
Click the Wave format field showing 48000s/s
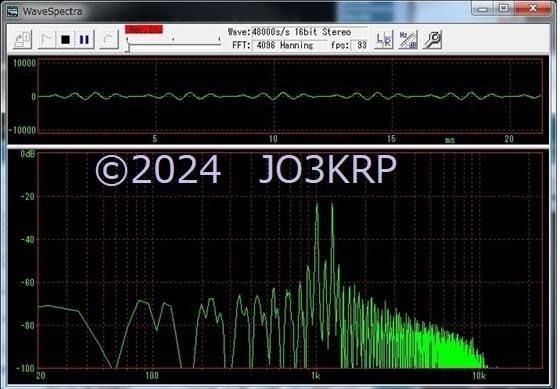tap(309, 32)
